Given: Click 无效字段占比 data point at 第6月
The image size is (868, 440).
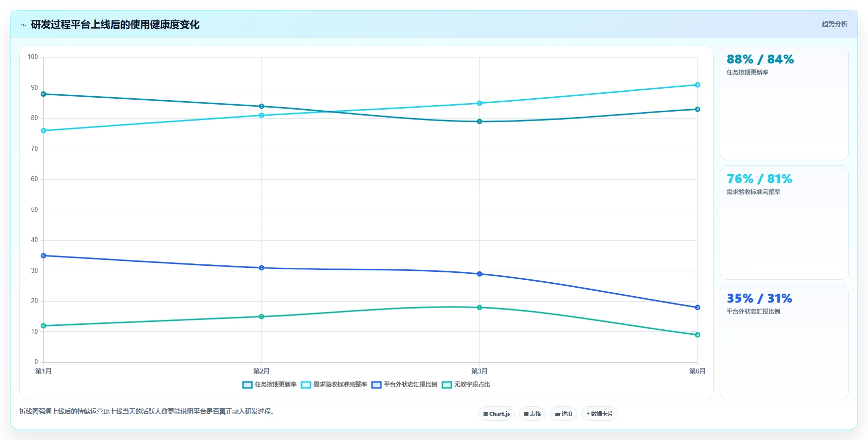Looking at the screenshot, I should coord(697,335).
